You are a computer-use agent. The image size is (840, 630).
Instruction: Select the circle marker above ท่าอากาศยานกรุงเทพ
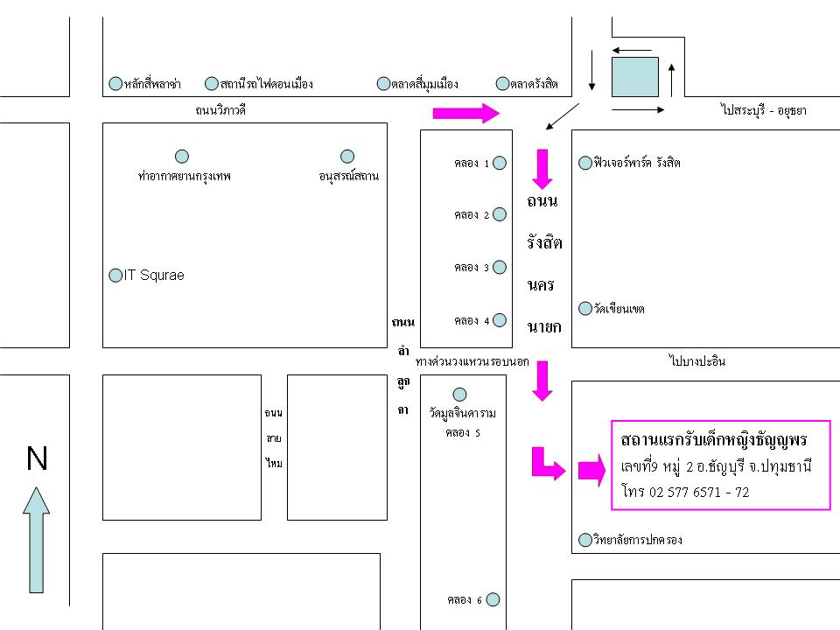[182, 157]
